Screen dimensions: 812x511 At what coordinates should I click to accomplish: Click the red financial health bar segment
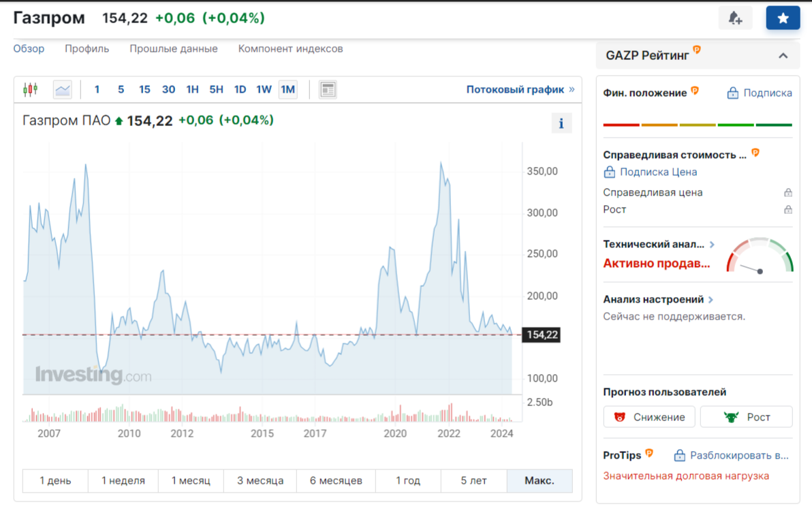[x=621, y=125]
